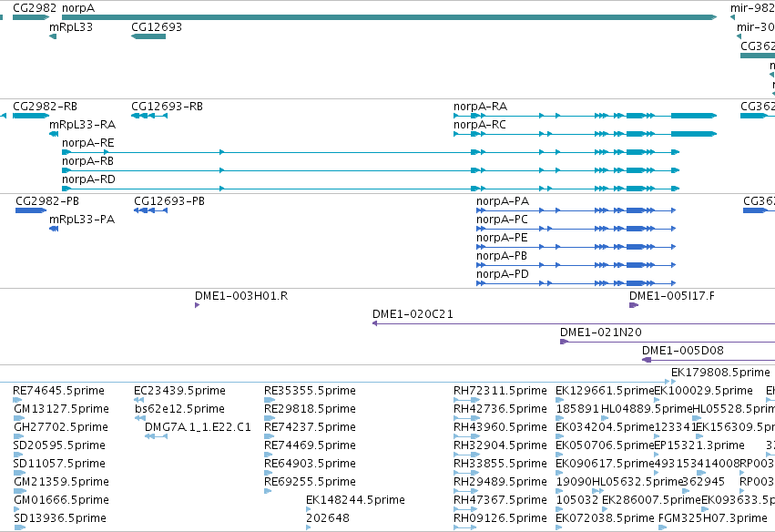Open the EK072038.5prime EST label
Viewport: 775px width, 532px height.
click(605, 518)
